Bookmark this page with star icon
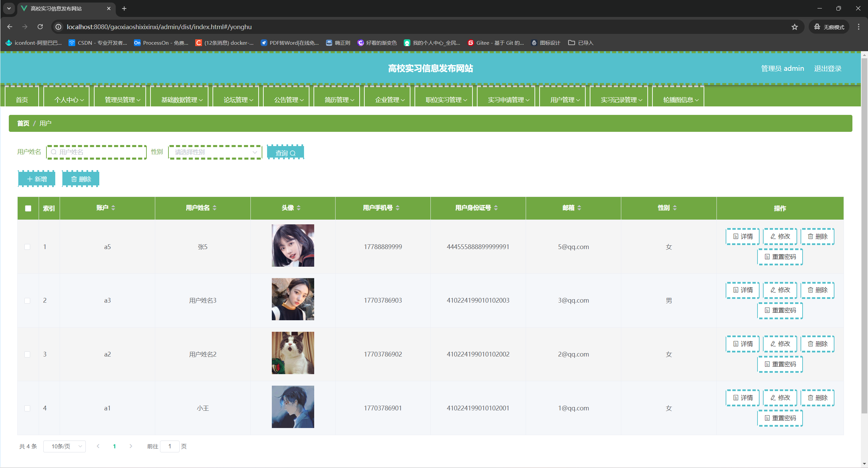868x468 pixels. coord(794,27)
